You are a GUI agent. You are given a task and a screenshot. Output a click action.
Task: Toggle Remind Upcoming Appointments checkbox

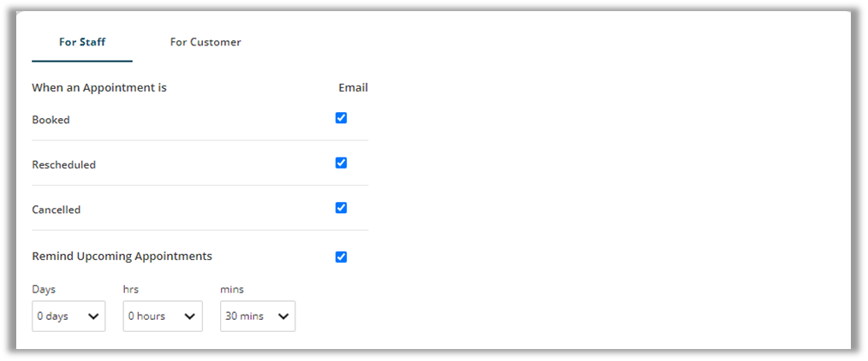(x=342, y=257)
